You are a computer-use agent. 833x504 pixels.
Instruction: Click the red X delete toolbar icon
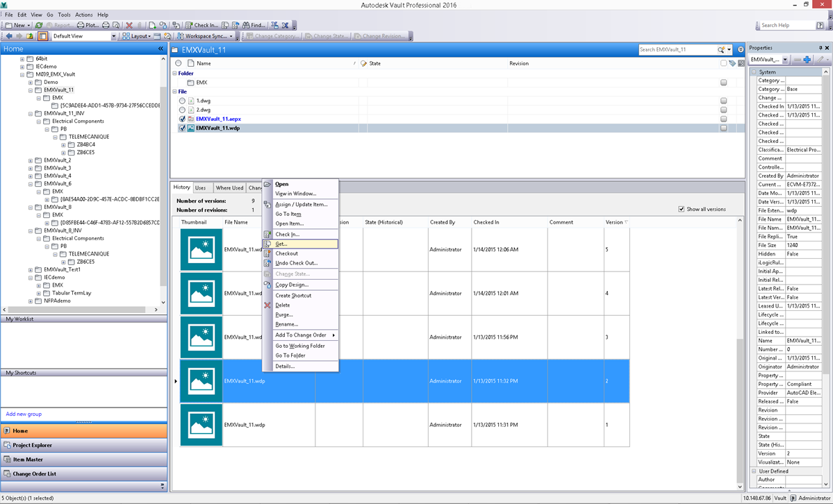point(129,25)
